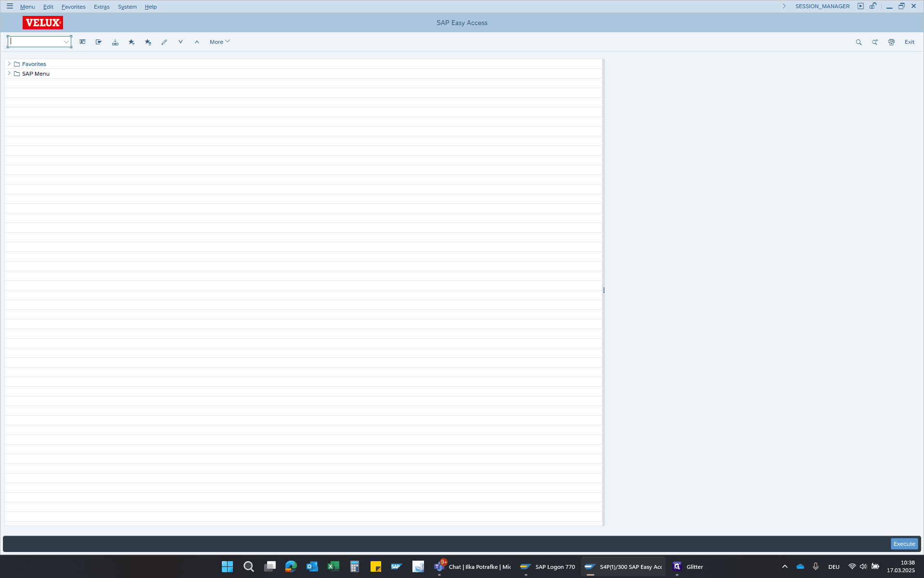The image size is (924, 578).
Task: Open the command field history dropdown
Action: 66,42
